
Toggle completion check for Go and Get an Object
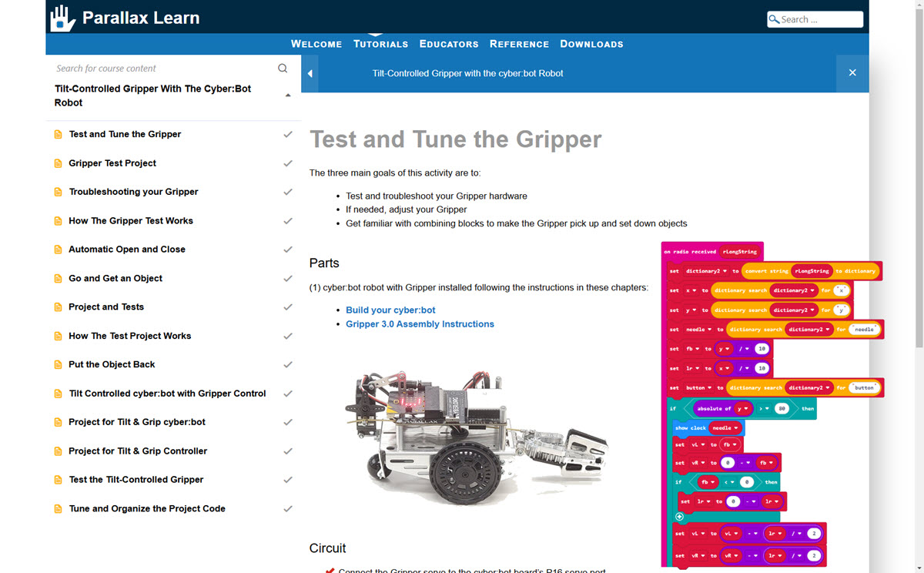point(288,278)
